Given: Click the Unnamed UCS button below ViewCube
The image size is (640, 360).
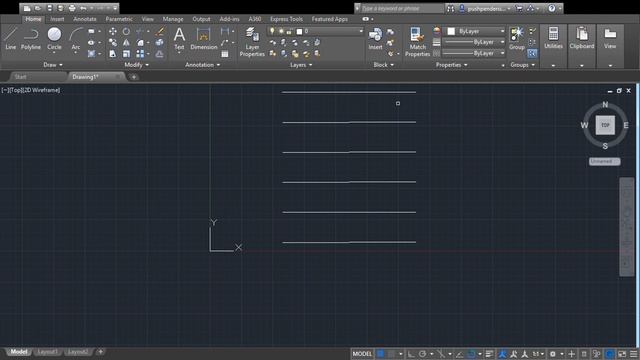Looking at the screenshot, I should [604, 162].
